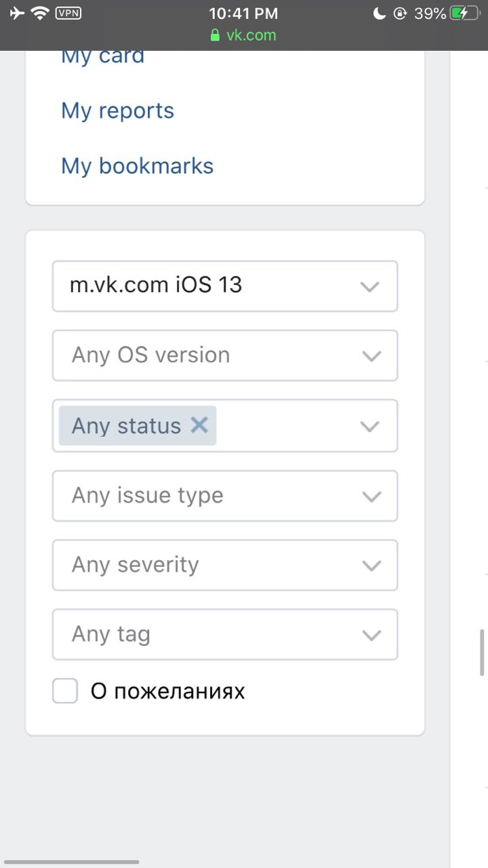488x868 pixels.
Task: Tap the Wi-Fi icon in status bar
Action: point(41,13)
